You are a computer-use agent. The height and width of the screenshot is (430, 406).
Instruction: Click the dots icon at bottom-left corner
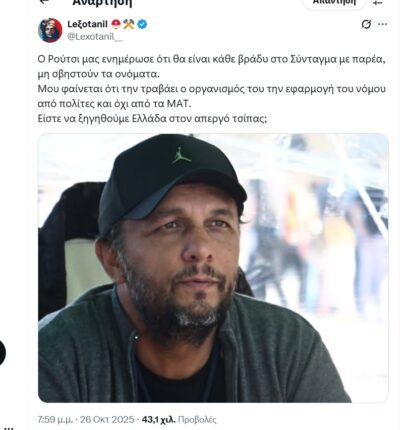pyautogui.click(x=9, y=428)
